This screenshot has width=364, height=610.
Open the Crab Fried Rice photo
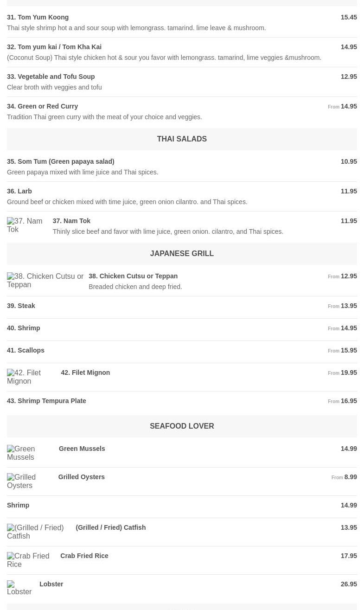point(31,560)
